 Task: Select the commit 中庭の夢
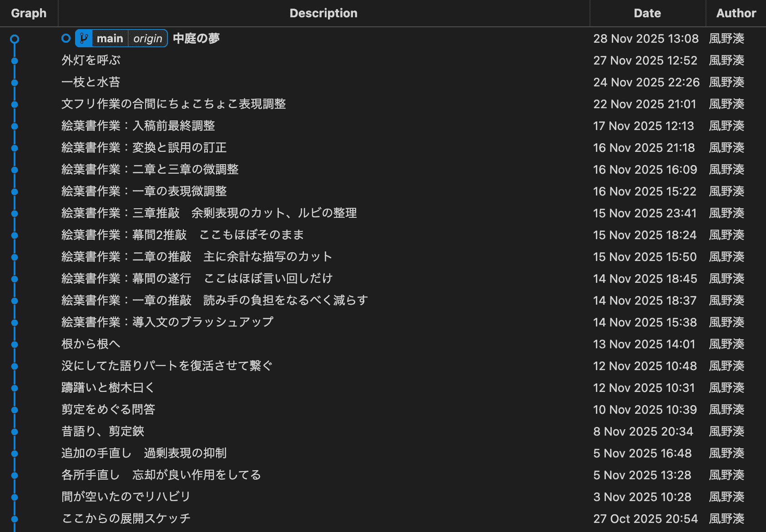point(196,39)
